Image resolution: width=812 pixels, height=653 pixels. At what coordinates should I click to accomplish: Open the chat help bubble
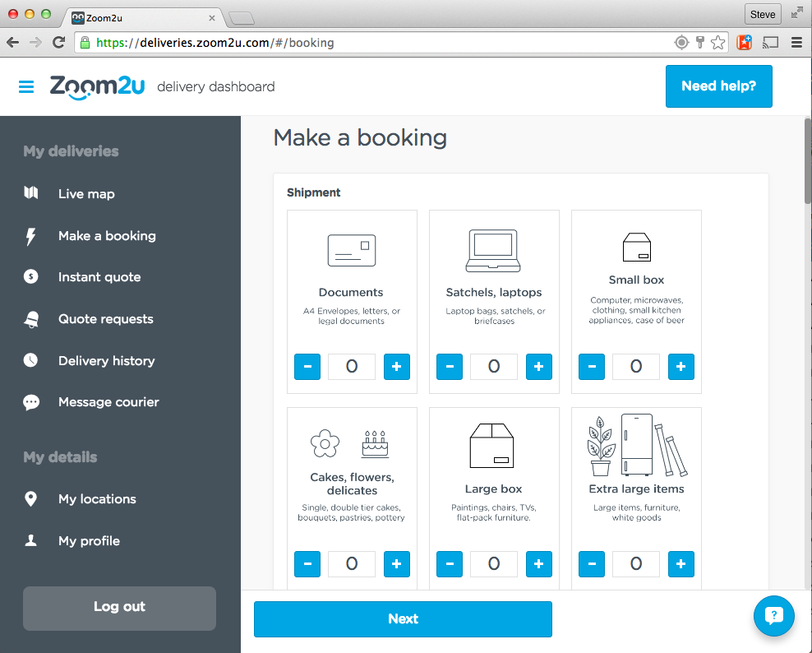pos(773,616)
